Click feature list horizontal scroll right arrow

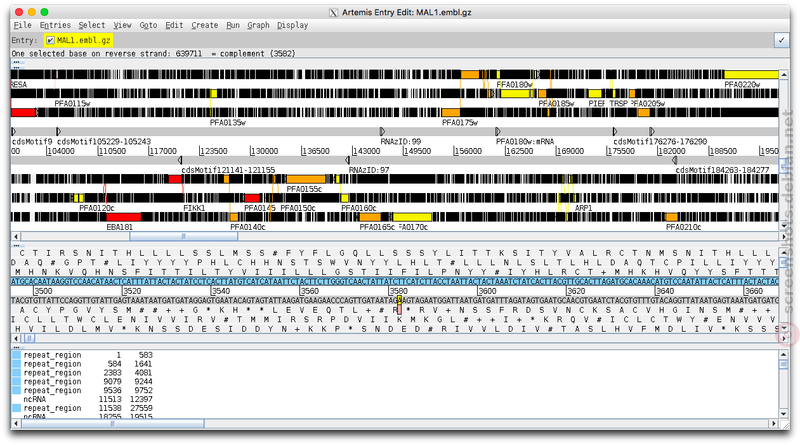click(774, 424)
